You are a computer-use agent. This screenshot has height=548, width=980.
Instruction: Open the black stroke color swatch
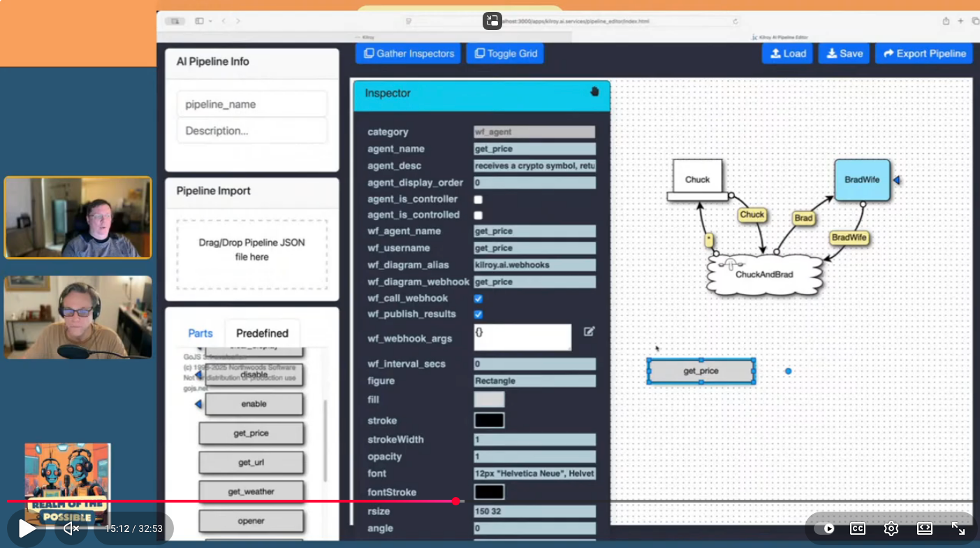[489, 421]
